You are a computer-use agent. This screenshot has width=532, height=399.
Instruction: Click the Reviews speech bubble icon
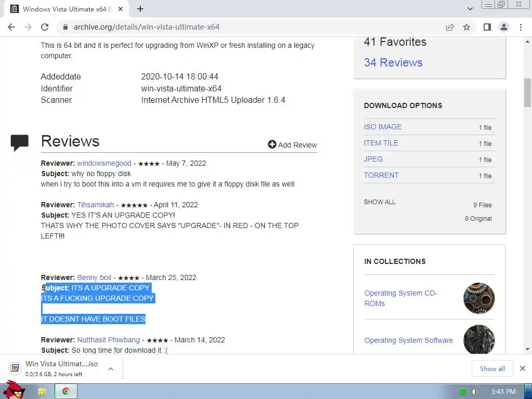(x=20, y=143)
